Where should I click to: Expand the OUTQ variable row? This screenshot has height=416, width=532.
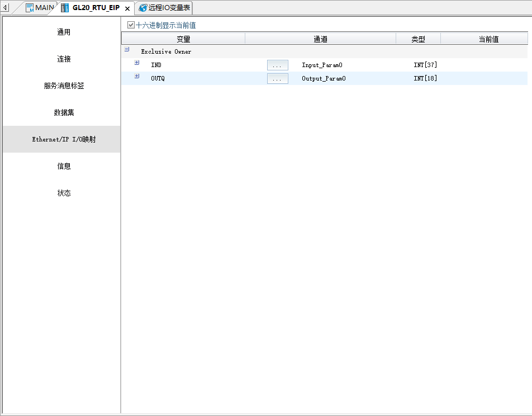point(137,76)
